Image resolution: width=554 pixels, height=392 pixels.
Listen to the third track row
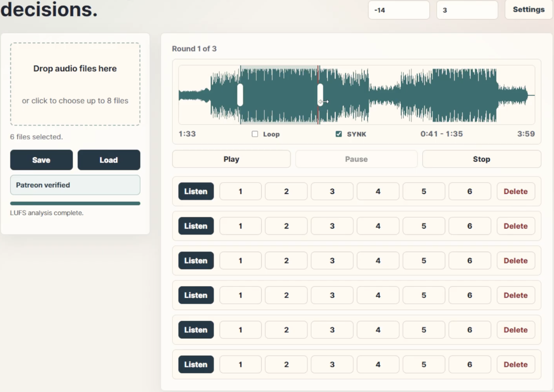196,261
